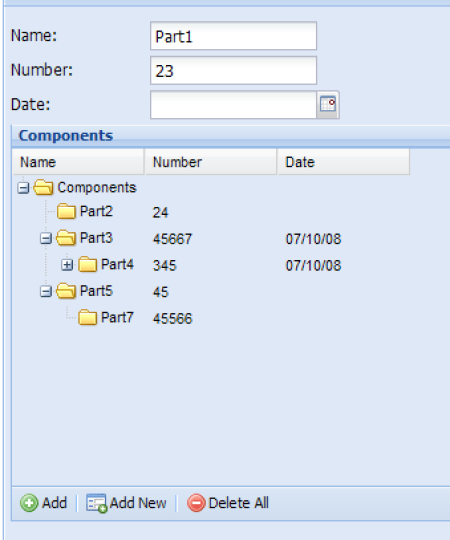Click the Part7 folder icon
Image resolution: width=450 pixels, height=540 pixels.
[x=87, y=317]
